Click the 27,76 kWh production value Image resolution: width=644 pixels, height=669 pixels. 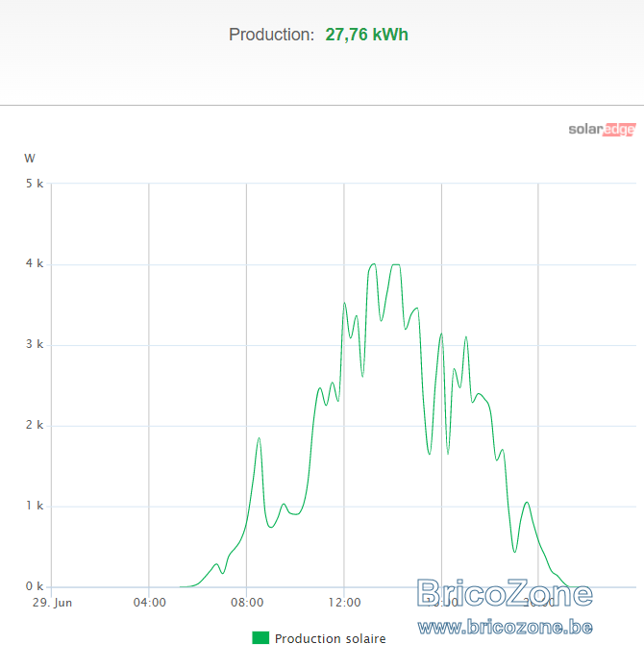(x=366, y=35)
